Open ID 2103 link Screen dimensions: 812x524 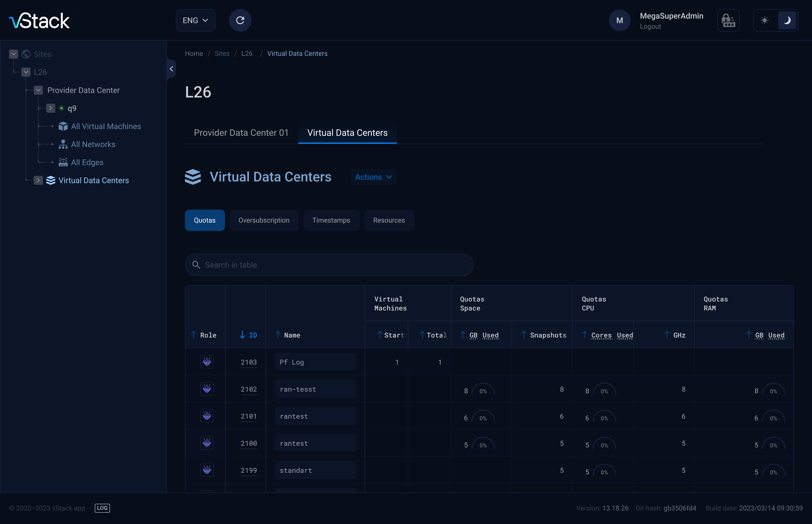tap(249, 362)
